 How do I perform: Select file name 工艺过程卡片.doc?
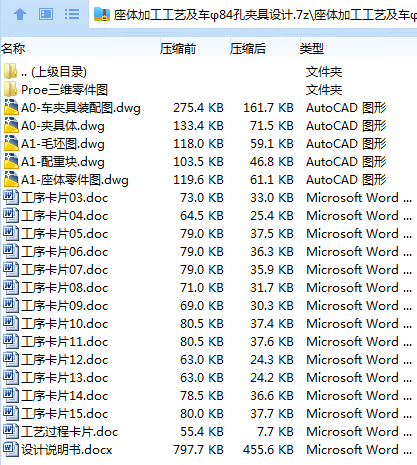70,432
